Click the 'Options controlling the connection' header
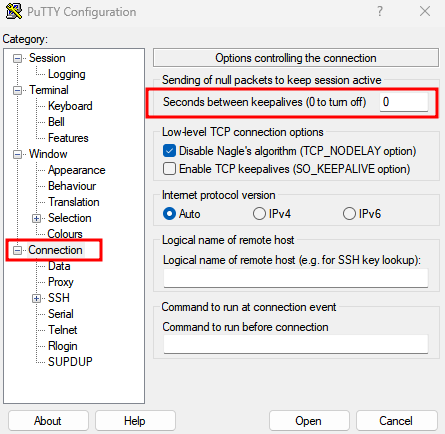445x434 pixels. pos(296,58)
